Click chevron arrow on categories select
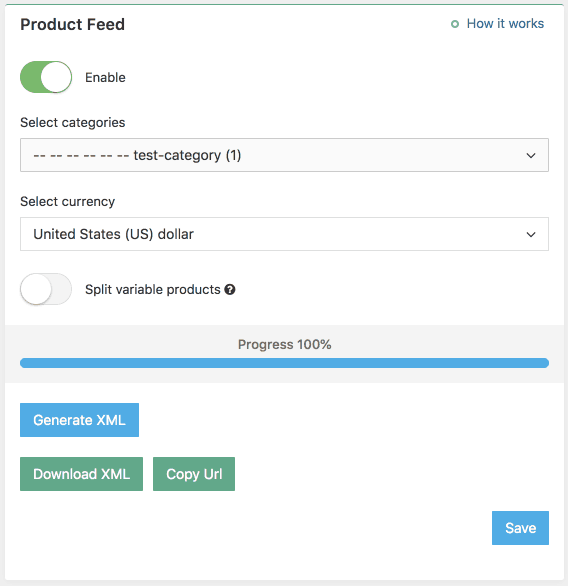The width and height of the screenshot is (568, 586). [531, 155]
